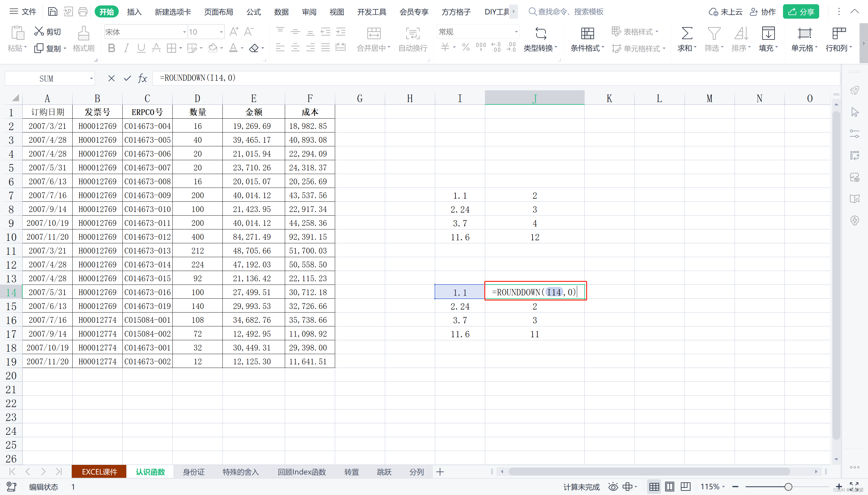The image size is (868, 495).
Task: Toggle Italic formatting
Action: coord(126,48)
